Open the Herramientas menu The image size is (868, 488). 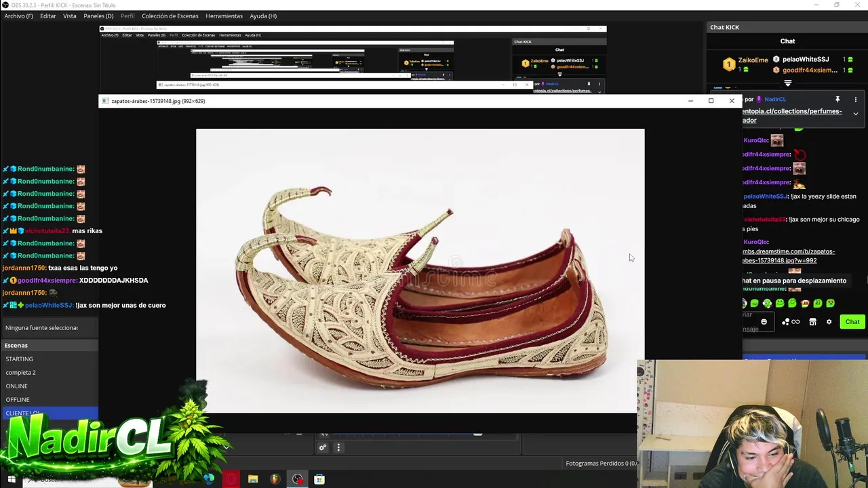[x=224, y=16]
